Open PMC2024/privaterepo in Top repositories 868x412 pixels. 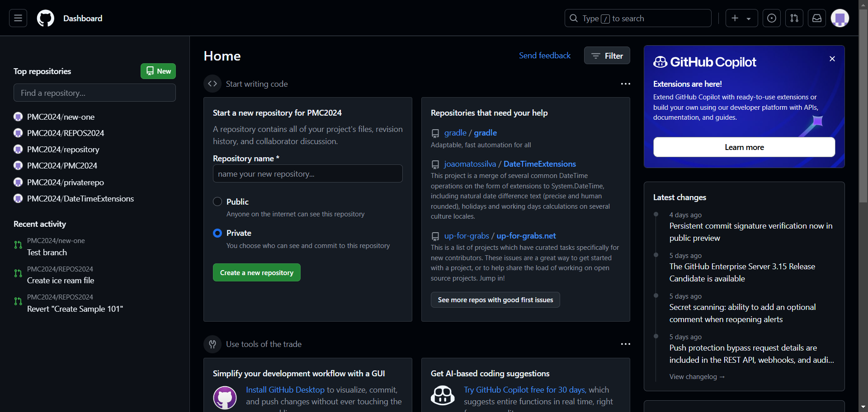66,183
